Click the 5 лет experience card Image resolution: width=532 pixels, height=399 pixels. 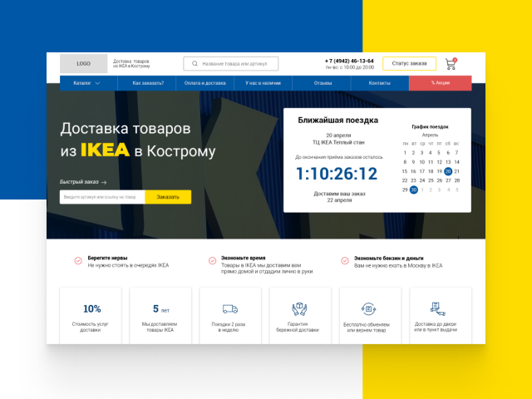(160, 316)
